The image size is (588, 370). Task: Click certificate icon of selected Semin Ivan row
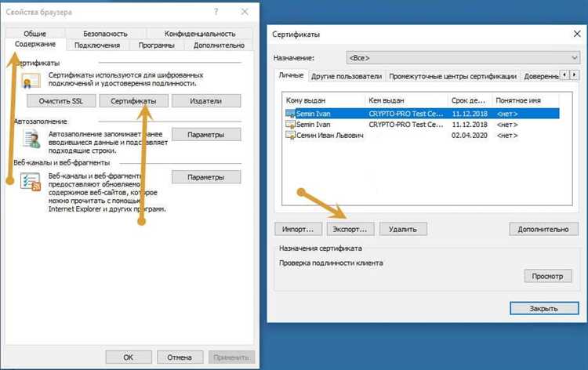290,114
